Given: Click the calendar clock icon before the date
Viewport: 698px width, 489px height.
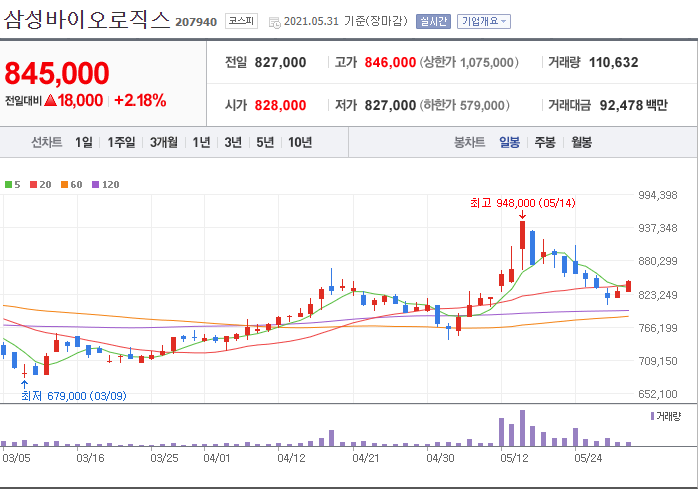Looking at the screenshot, I should pos(275,22).
